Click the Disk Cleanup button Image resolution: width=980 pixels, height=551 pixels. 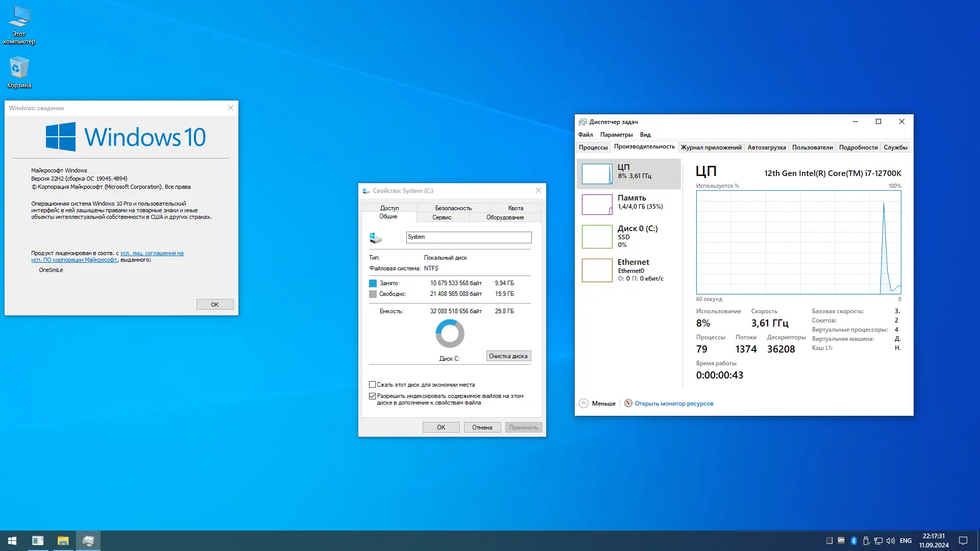(508, 356)
